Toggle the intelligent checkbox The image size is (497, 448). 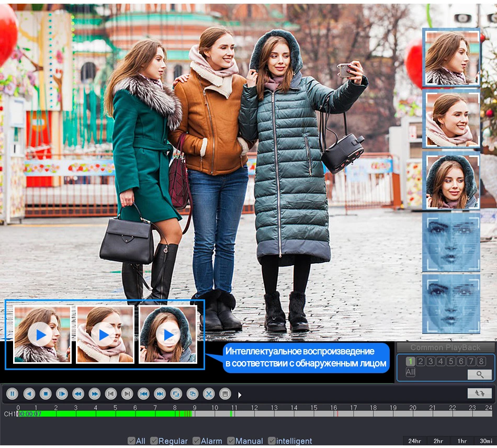pyautogui.click(x=272, y=441)
